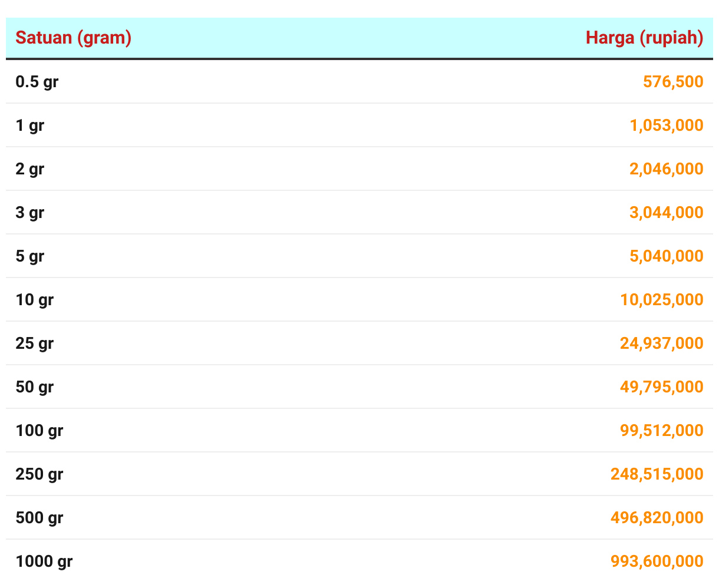Select the 0.5 gr row label
This screenshot has height=588, width=719.
coord(37,82)
